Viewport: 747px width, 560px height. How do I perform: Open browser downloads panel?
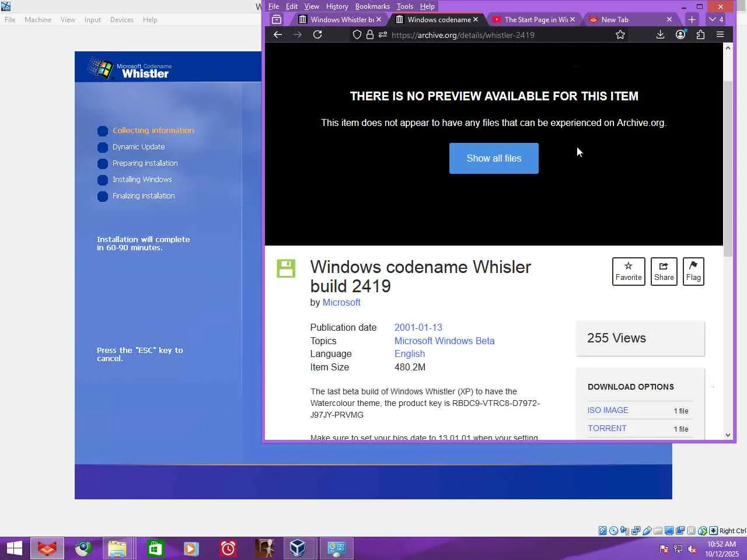click(660, 35)
